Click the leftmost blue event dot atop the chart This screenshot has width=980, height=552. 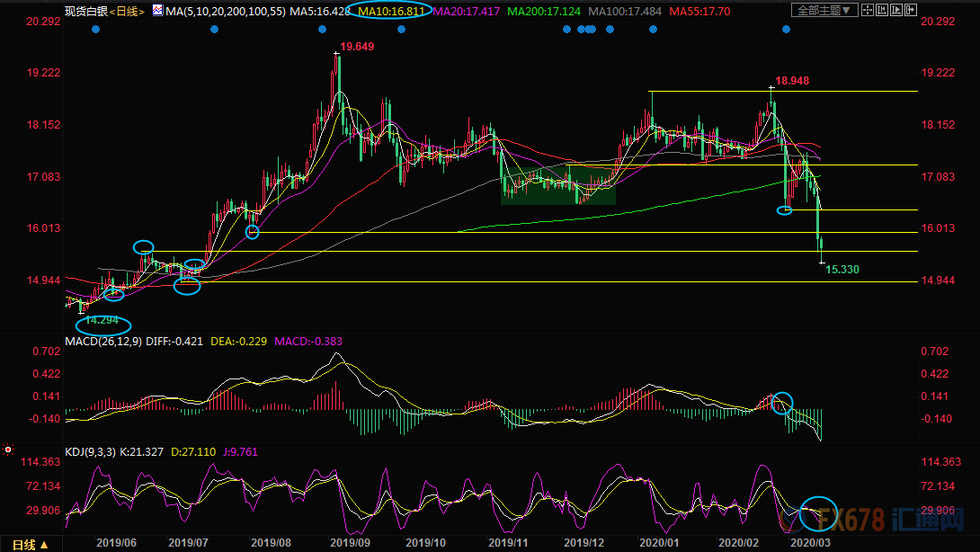(96, 30)
